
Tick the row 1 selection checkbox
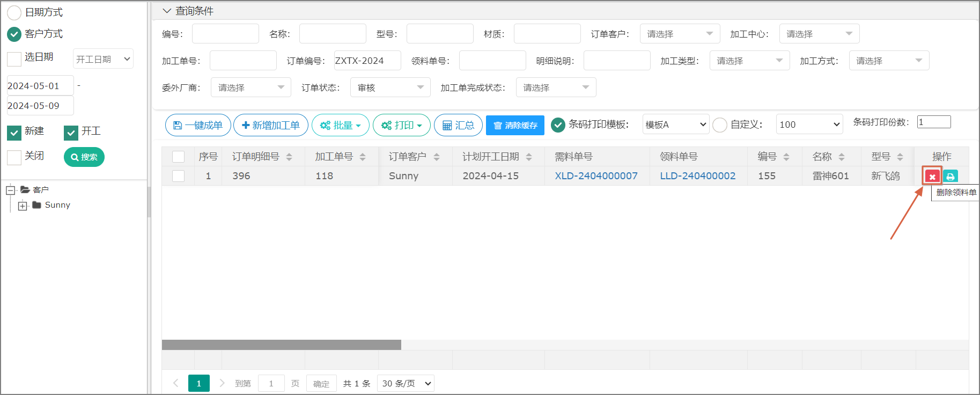(x=179, y=176)
